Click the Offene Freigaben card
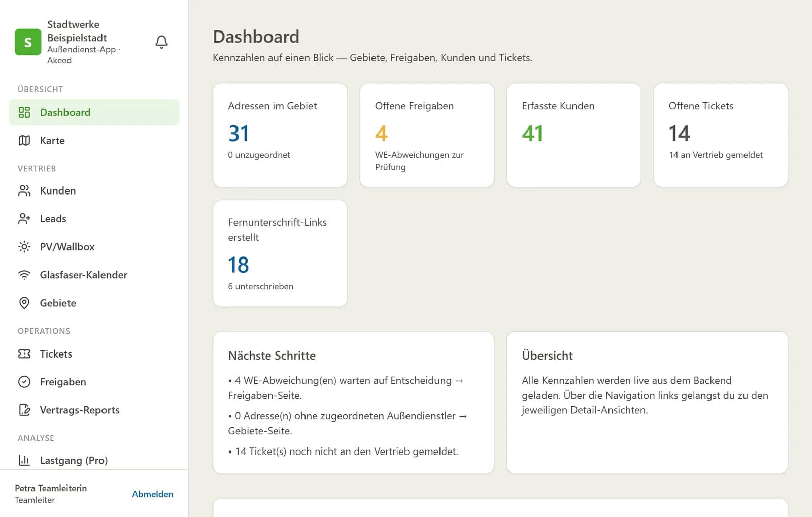The image size is (812, 517). pos(427,135)
